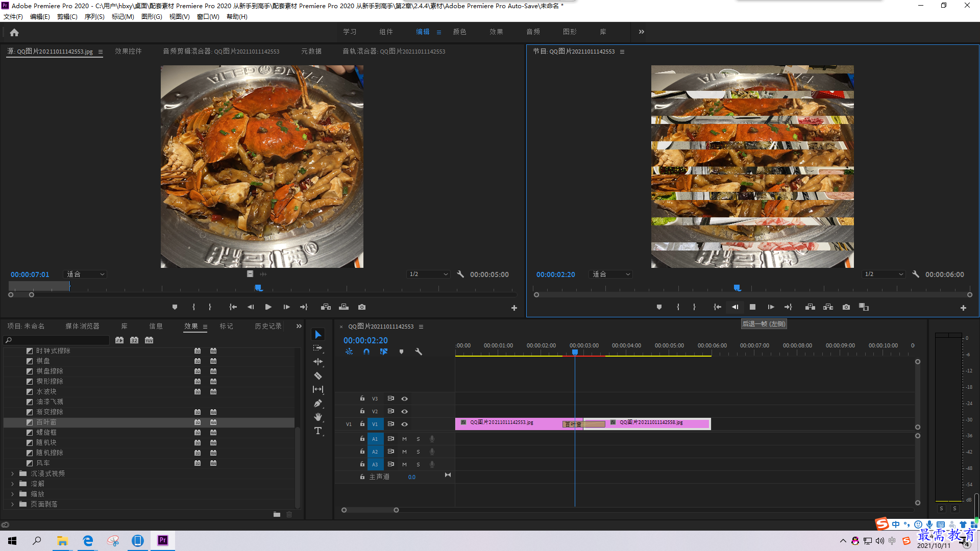This screenshot has height=551, width=980.
Task: Select the Hand tool
Action: point(318,417)
